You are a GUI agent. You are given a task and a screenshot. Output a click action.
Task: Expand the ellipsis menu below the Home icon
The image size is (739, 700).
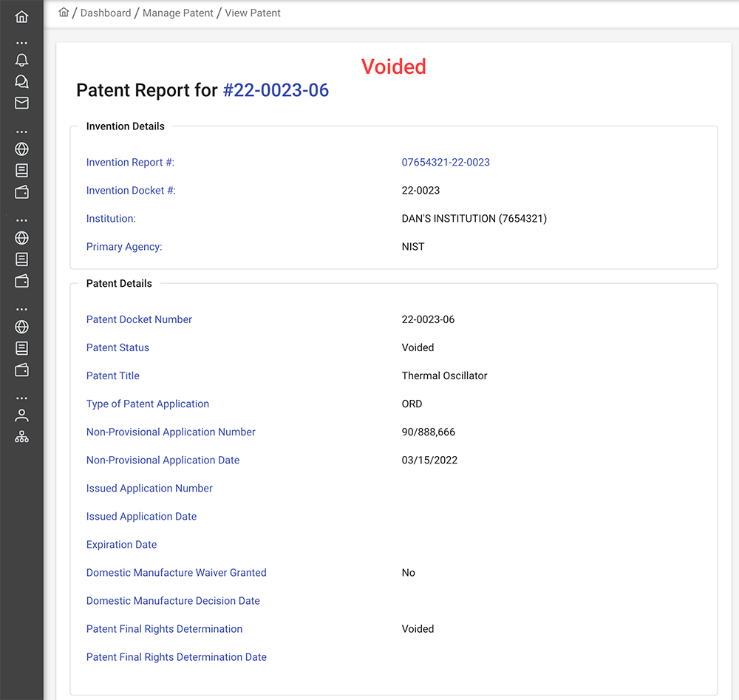pyautogui.click(x=21, y=42)
